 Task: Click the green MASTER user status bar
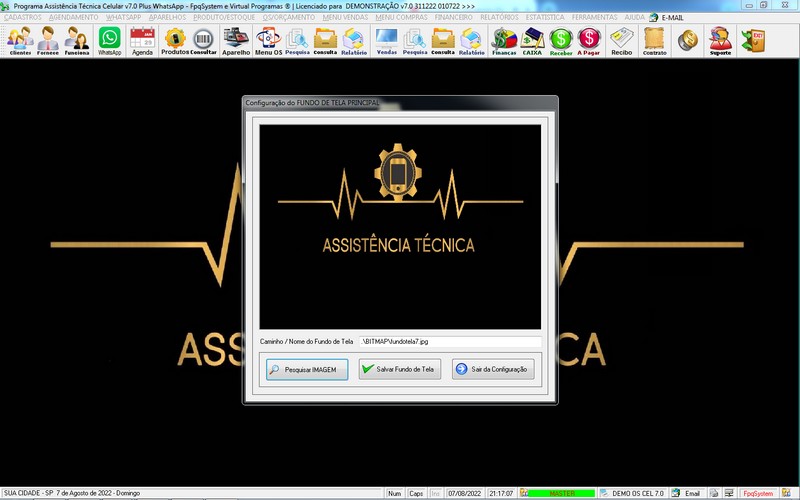pyautogui.click(x=562, y=493)
